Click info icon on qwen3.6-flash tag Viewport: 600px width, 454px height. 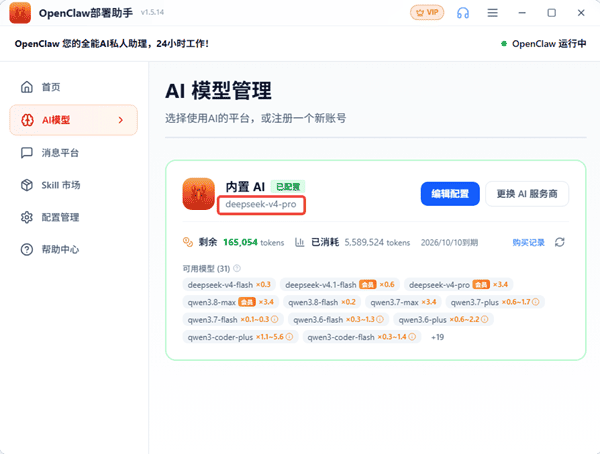(380, 319)
